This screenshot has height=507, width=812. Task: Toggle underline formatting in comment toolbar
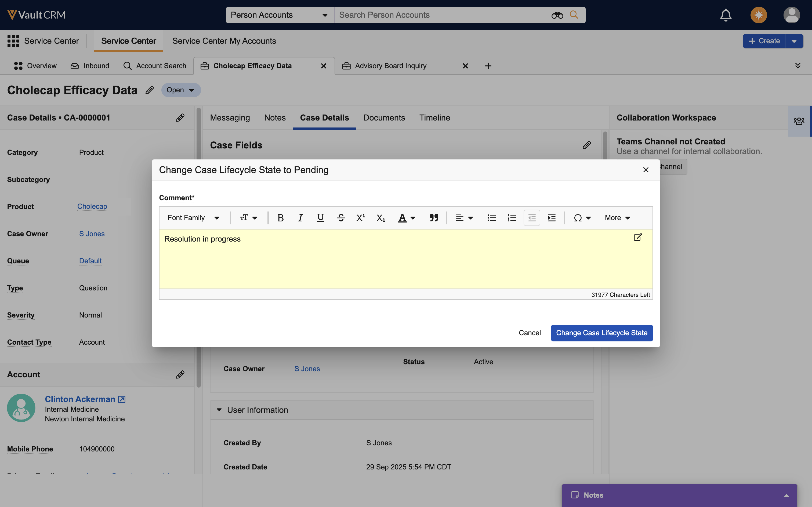(x=320, y=218)
